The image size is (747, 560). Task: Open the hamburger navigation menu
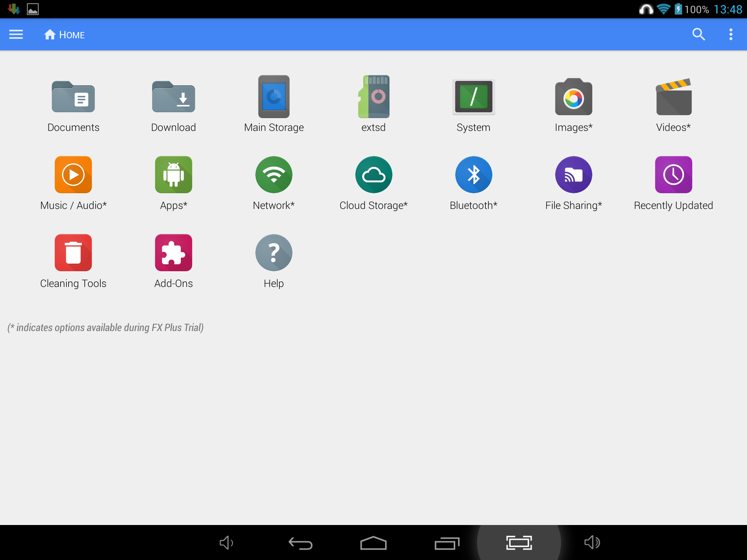coord(16,35)
